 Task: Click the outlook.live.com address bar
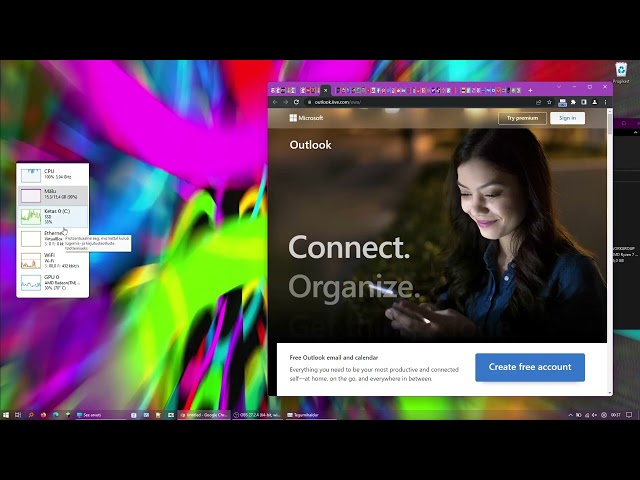click(420, 102)
